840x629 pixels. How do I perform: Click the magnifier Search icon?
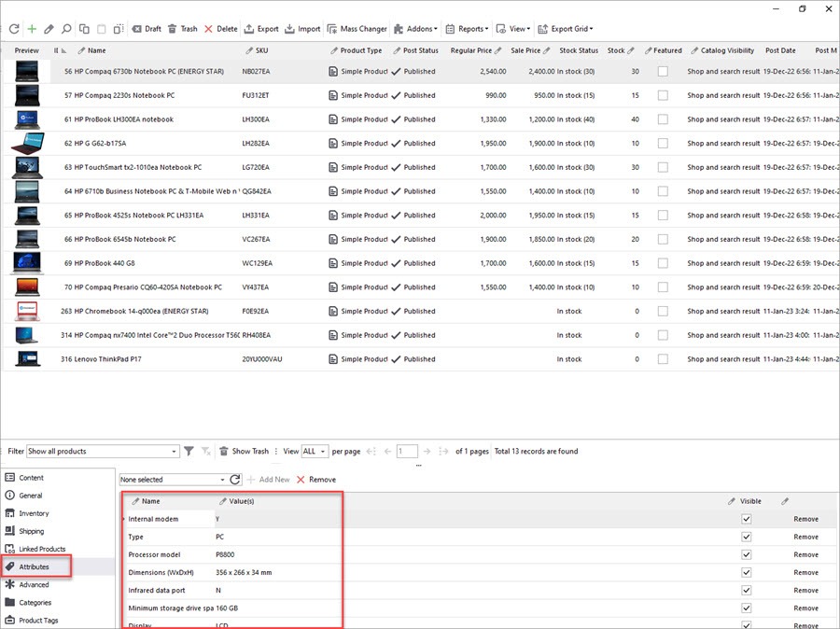click(66, 29)
